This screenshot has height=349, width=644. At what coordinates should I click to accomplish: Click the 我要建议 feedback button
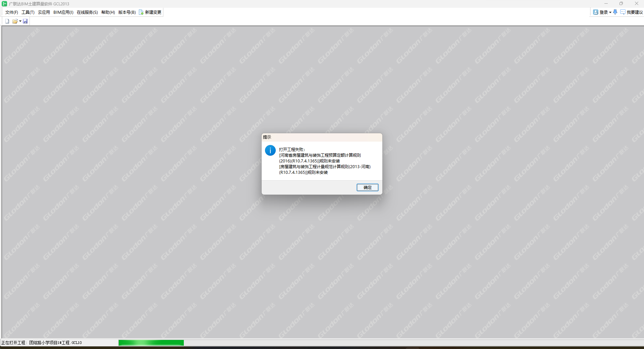click(632, 12)
